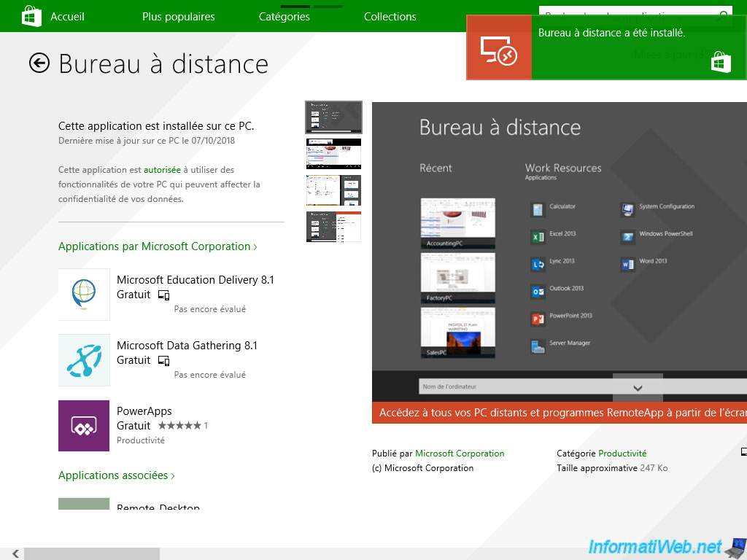This screenshot has width=747, height=560.
Task: Open 'Applications par Microsoft Corporation' link
Action: pos(158,246)
